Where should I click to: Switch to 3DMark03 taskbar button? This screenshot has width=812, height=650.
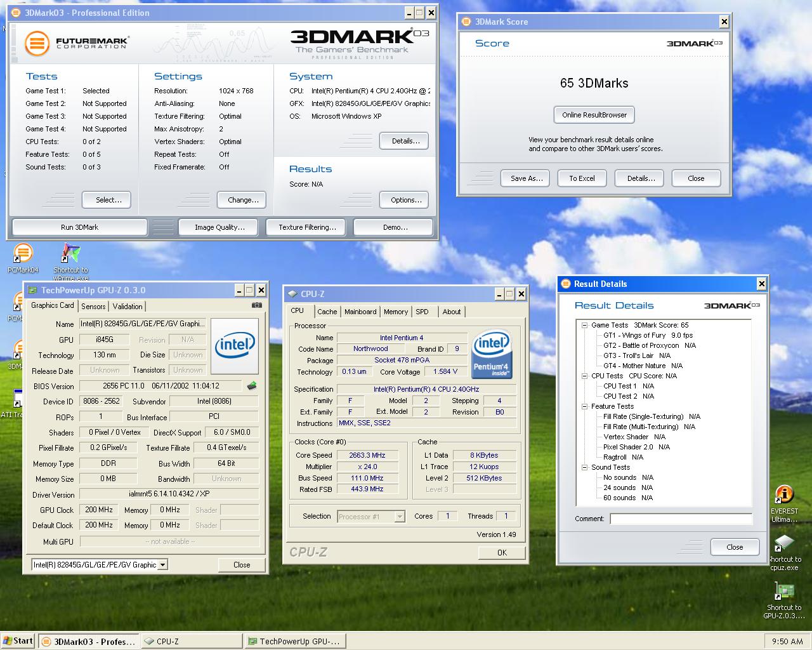(88, 641)
